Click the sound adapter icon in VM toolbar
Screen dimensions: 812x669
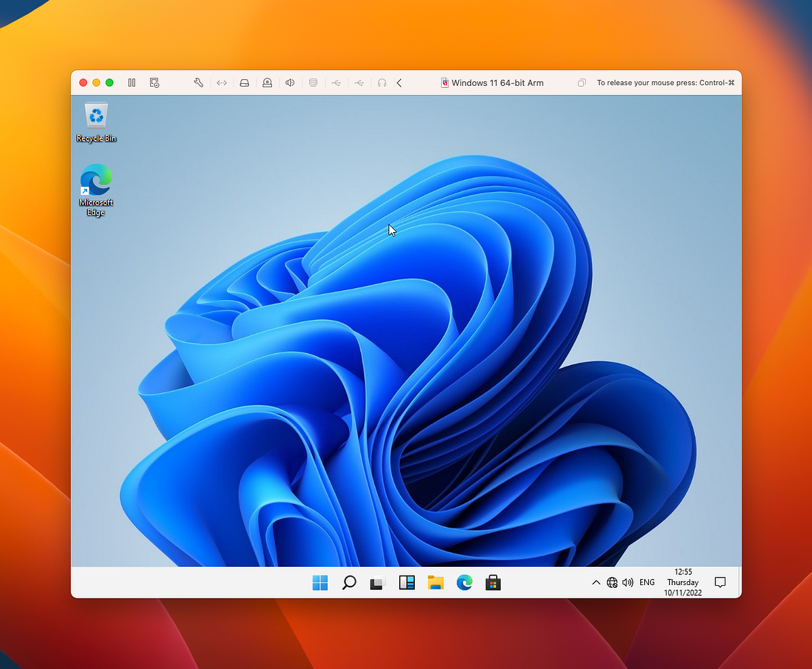290,83
